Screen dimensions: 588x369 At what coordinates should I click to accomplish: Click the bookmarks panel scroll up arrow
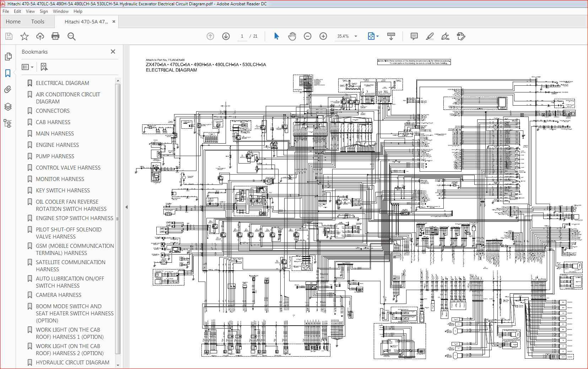click(118, 81)
